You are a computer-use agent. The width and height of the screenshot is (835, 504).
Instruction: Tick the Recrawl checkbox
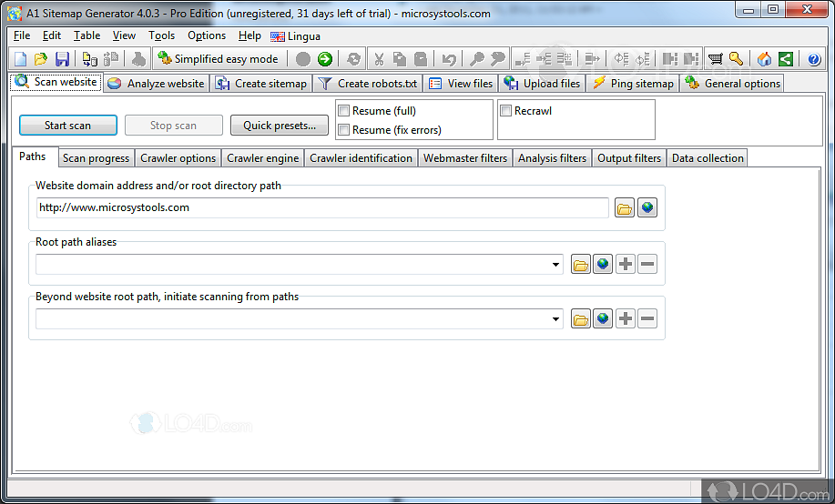[506, 111]
